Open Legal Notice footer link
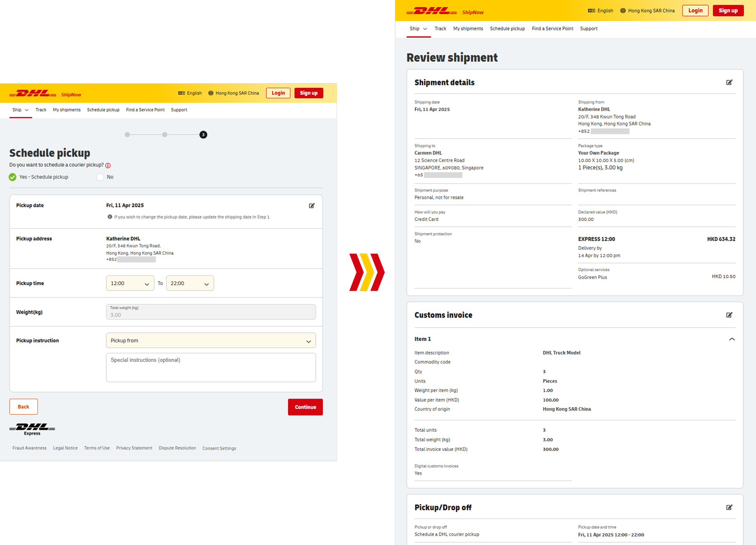Image resolution: width=756 pixels, height=545 pixels. coord(65,448)
